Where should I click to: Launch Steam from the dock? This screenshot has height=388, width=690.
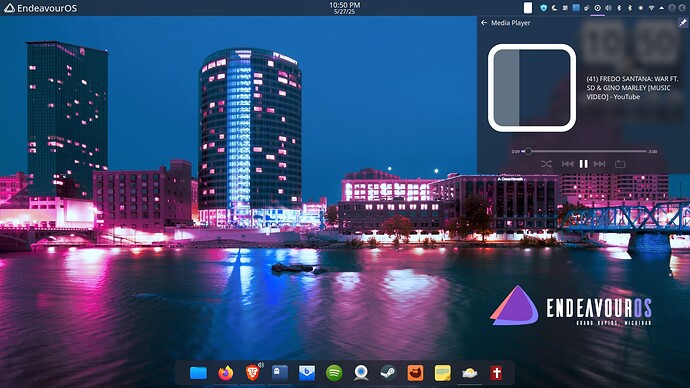click(388, 373)
